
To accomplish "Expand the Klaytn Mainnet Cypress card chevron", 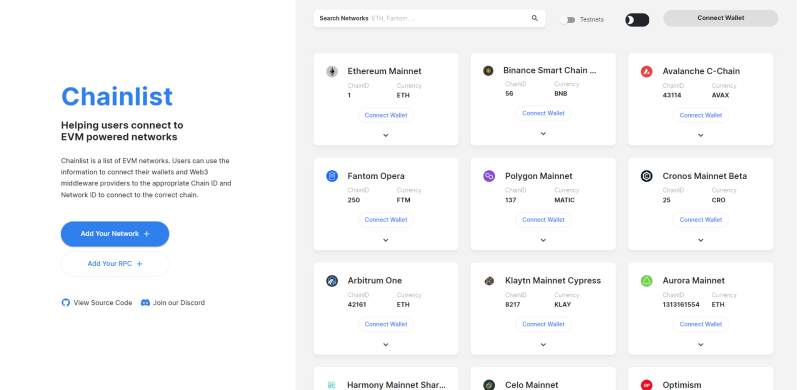I will click(x=543, y=345).
